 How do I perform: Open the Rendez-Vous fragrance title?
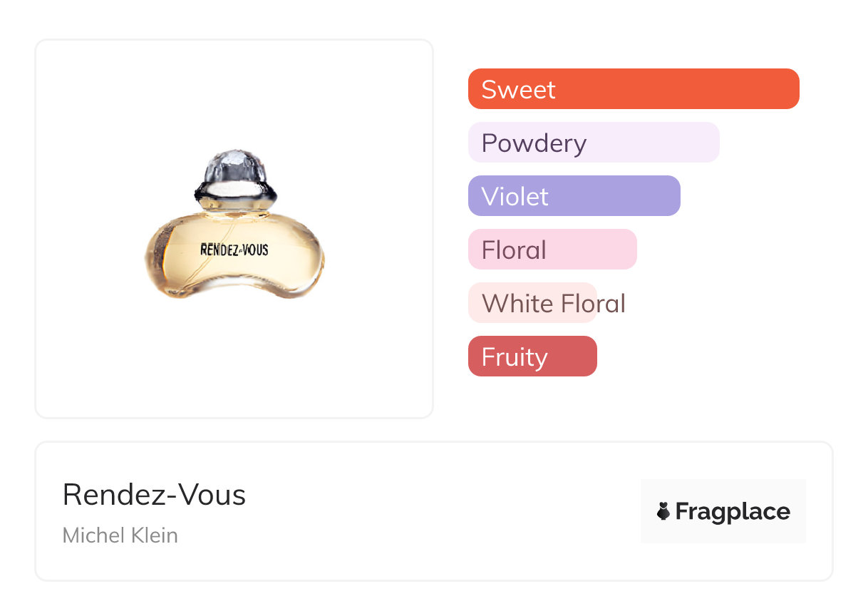(154, 495)
